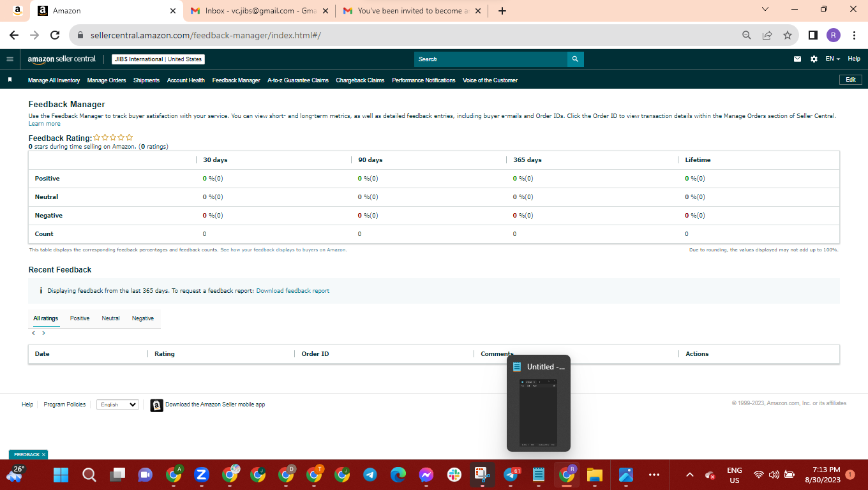Image resolution: width=868 pixels, height=490 pixels.
Task: Toggle the browser side panel icon
Action: pyautogui.click(x=813, y=35)
